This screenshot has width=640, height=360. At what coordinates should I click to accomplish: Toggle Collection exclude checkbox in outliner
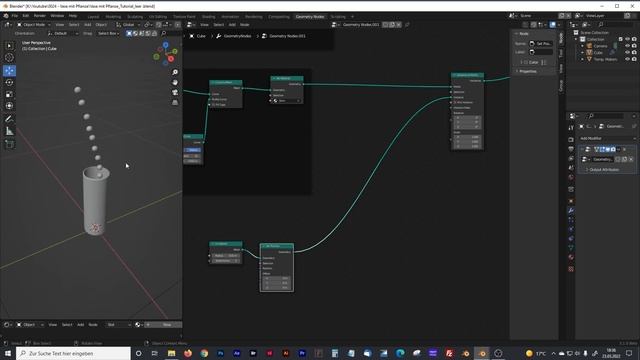(620, 39)
